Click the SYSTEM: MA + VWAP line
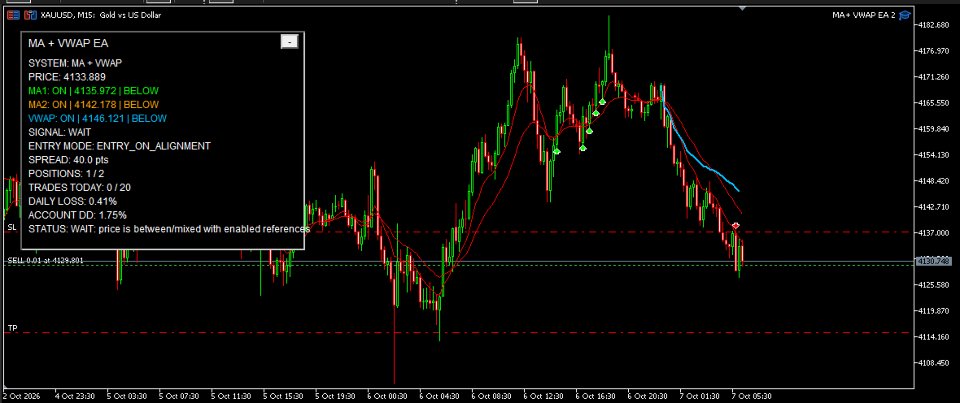The image size is (960, 403). [x=76, y=63]
